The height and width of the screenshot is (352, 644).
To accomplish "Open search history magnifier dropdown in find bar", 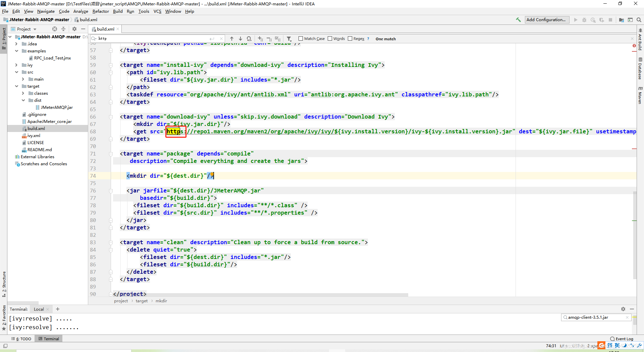I will [x=94, y=39].
